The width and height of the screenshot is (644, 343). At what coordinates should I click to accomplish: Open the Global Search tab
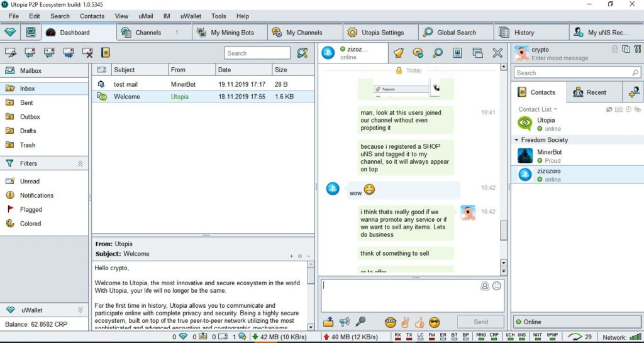(456, 33)
